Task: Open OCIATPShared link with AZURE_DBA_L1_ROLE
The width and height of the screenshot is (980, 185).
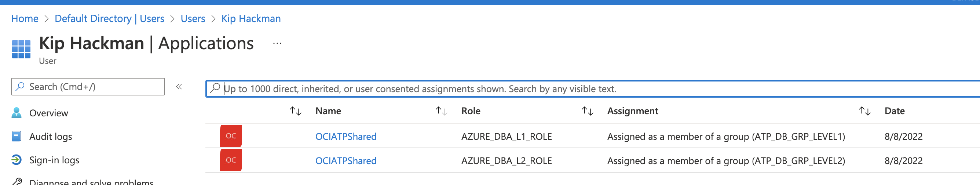Action: point(345,137)
